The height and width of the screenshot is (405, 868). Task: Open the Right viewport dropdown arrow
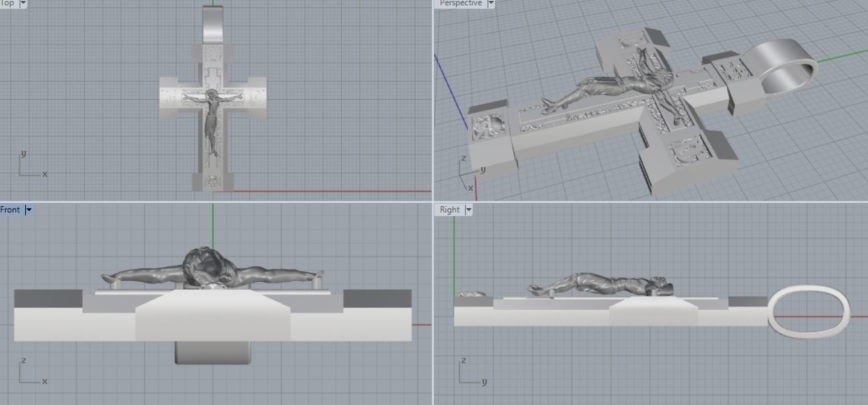point(468,210)
